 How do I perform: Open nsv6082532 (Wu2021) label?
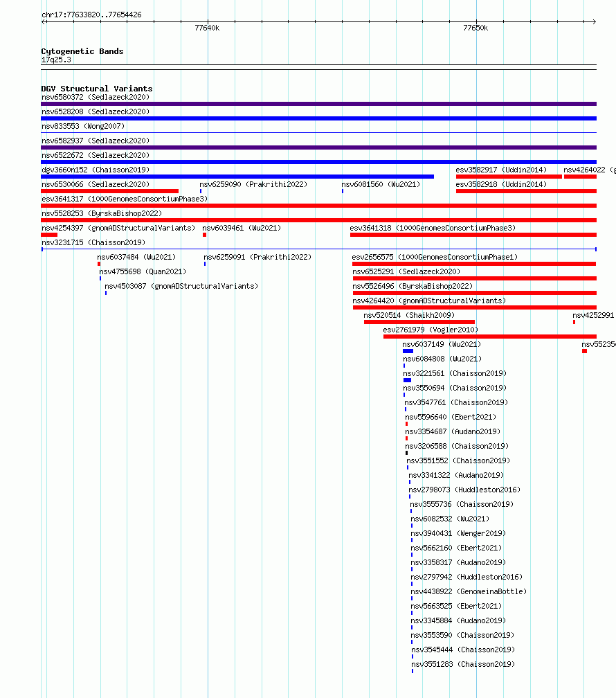coord(450,519)
